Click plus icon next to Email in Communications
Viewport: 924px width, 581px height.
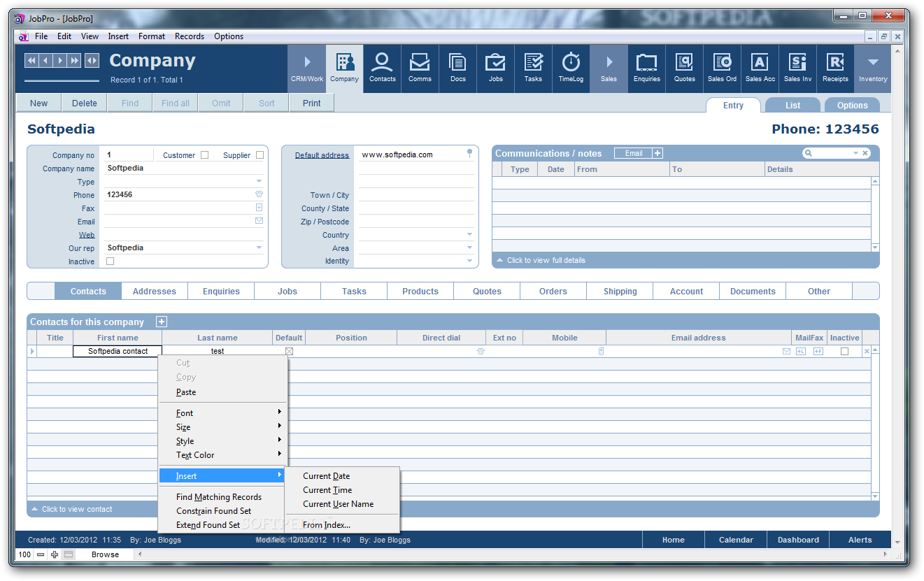(658, 153)
